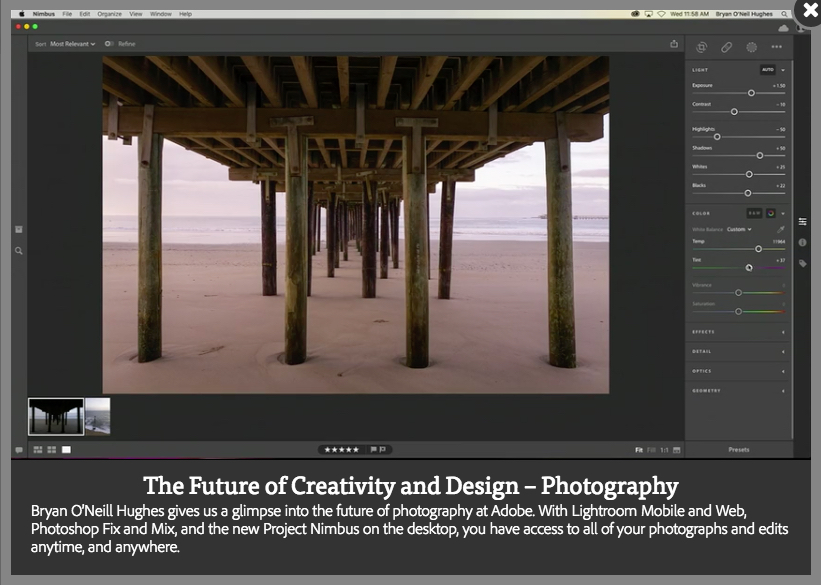Click the Wi-Fi status icon

tap(661, 14)
